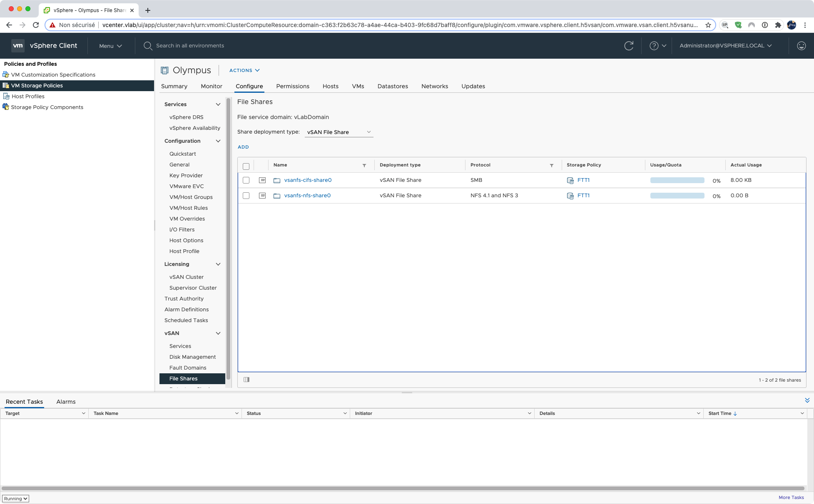The height and width of the screenshot is (504, 814).
Task: Collapse the Recent Tasks panel with double chevron
Action: [x=807, y=400]
